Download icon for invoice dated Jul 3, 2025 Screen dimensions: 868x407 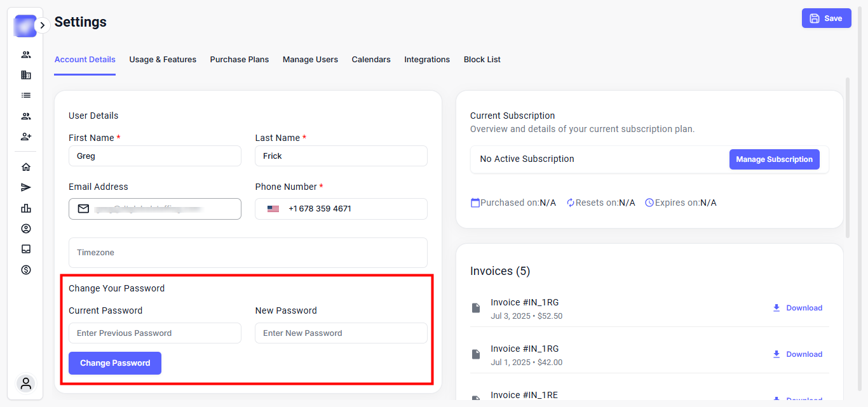[x=776, y=308]
